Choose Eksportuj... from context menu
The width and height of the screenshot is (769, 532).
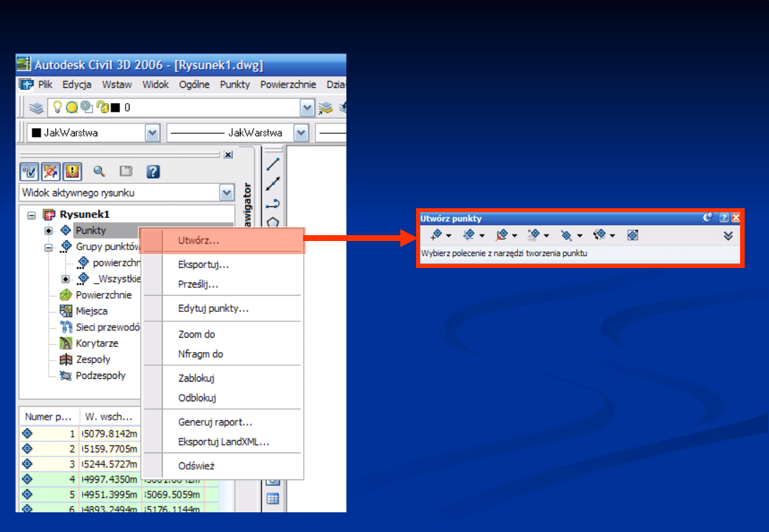[x=223, y=265]
